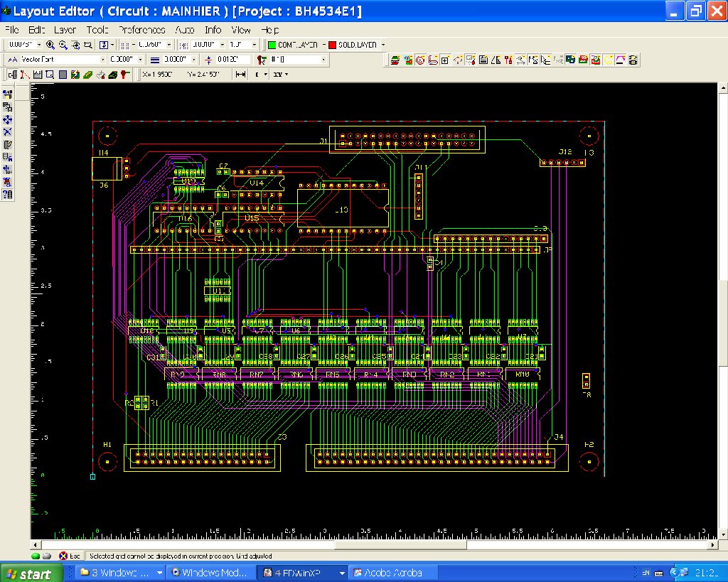This screenshot has height=582, width=728.
Task: Click the zoom out magnifier icon
Action: coord(63,45)
